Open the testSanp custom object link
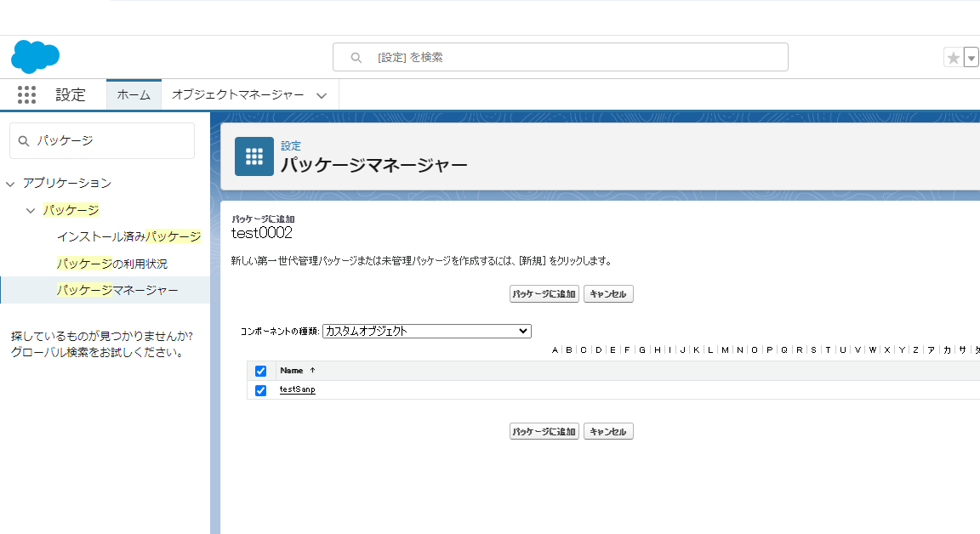The image size is (980, 534). 296,389
